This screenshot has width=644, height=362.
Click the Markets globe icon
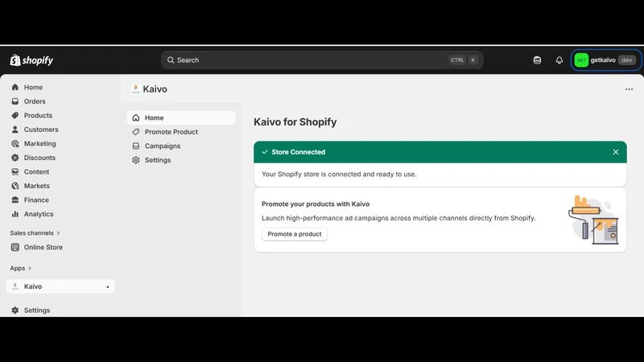pyautogui.click(x=15, y=186)
